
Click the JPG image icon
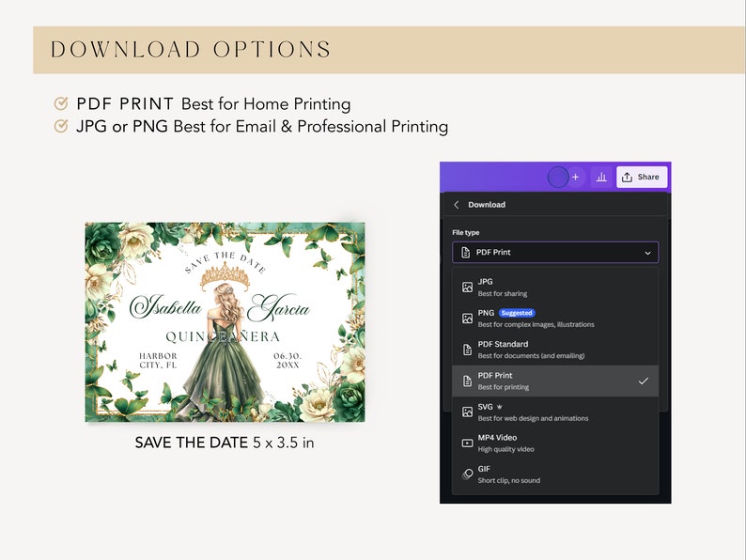click(x=467, y=288)
